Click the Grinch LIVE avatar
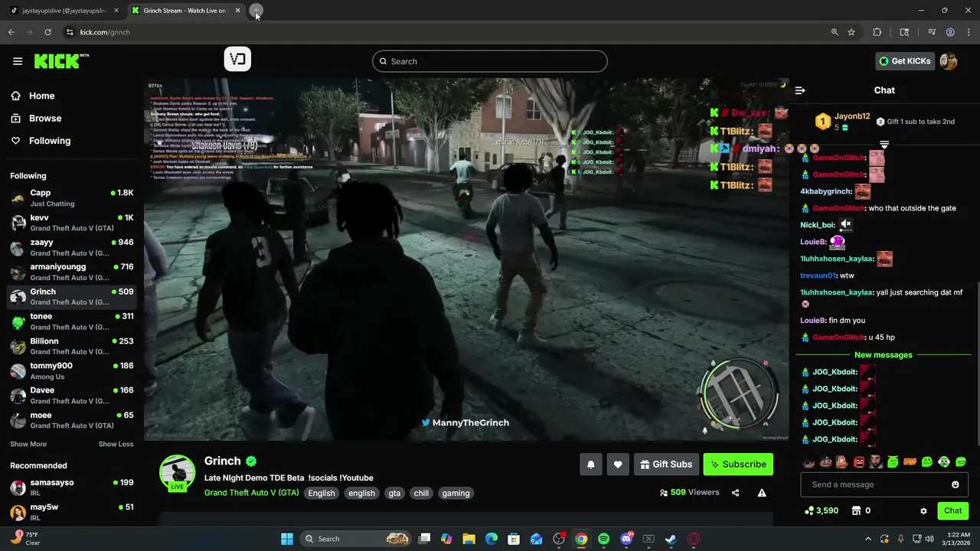This screenshot has height=551, width=980. (177, 473)
